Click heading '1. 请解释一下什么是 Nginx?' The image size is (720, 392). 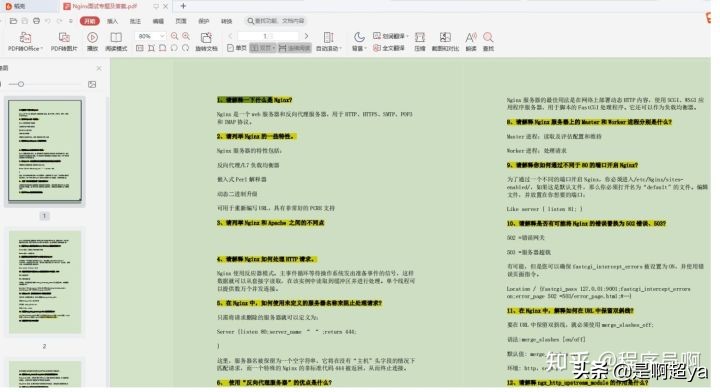click(x=254, y=100)
